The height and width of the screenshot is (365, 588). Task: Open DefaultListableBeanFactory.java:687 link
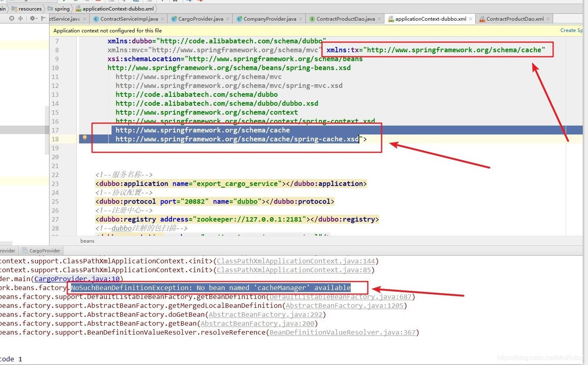341,297
